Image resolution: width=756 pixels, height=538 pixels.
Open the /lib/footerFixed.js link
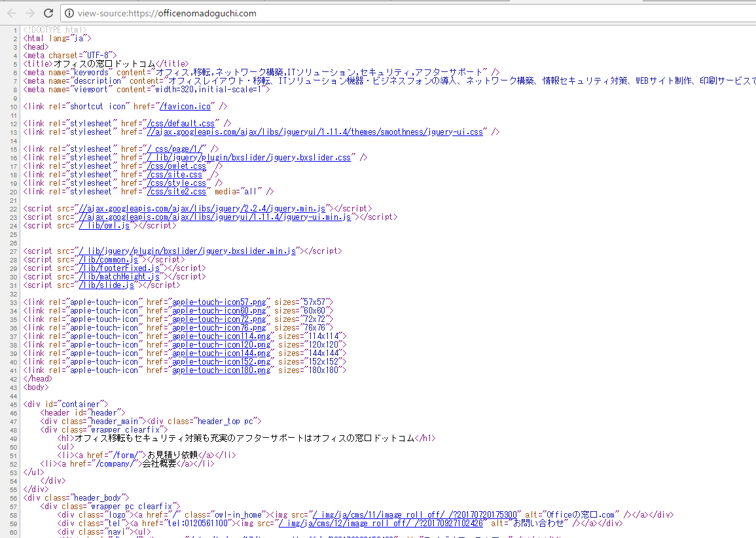(x=119, y=268)
